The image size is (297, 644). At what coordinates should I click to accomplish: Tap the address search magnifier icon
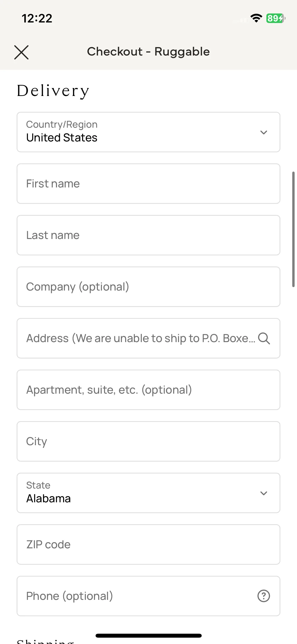264,338
